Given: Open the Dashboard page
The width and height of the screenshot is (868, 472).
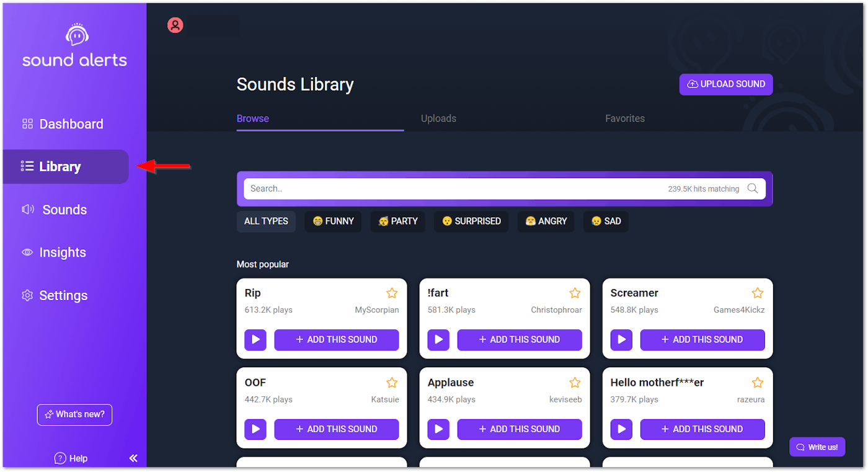Looking at the screenshot, I should click(x=63, y=124).
